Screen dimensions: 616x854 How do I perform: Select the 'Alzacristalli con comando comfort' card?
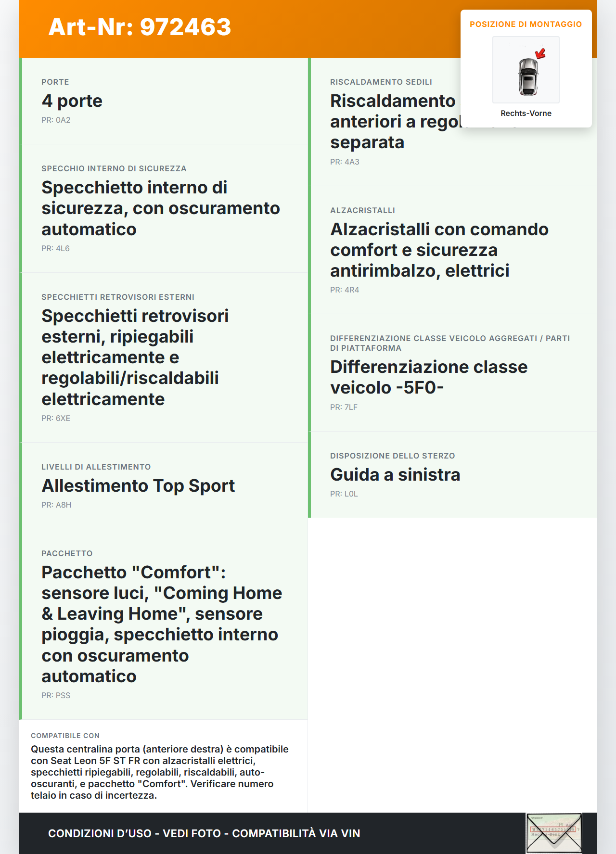[452, 250]
